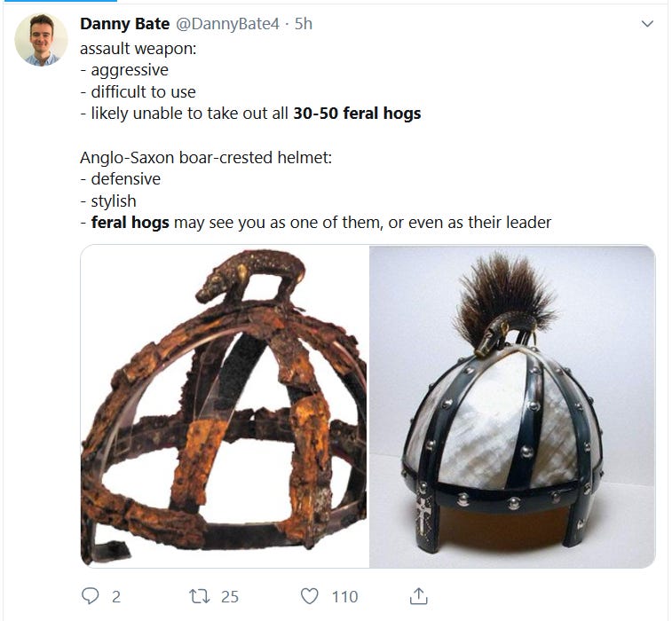Image resolution: width=672 pixels, height=621 pixels.
Task: Open the Danny Bate display name link
Action: 124,24
